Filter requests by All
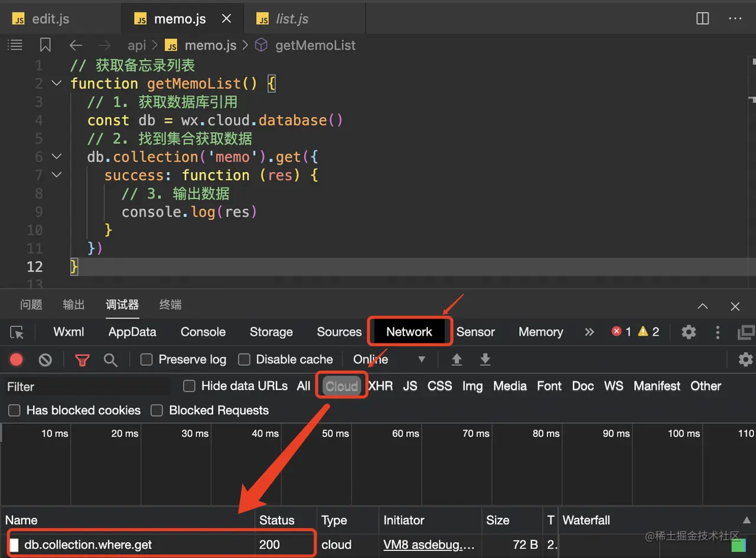Viewport: 756px width, 558px height. coord(304,386)
